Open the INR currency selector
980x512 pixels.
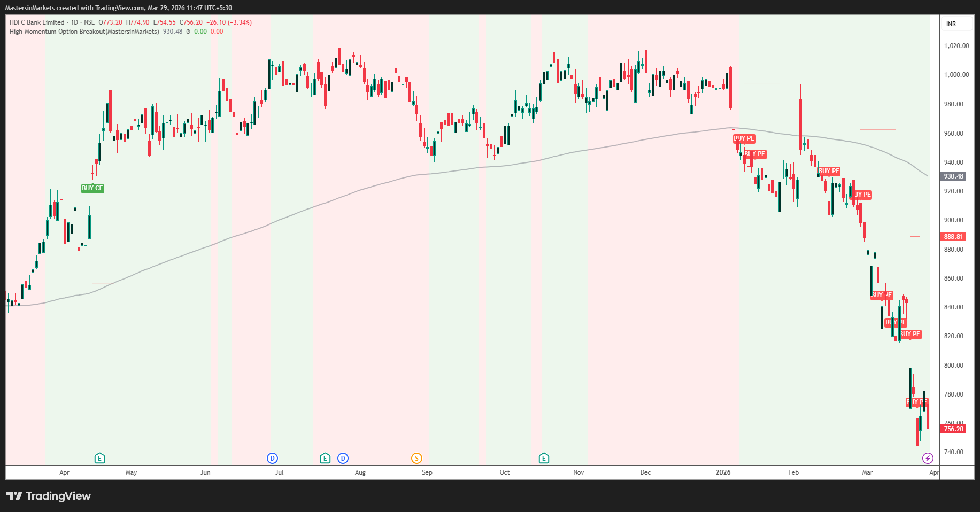(x=951, y=24)
